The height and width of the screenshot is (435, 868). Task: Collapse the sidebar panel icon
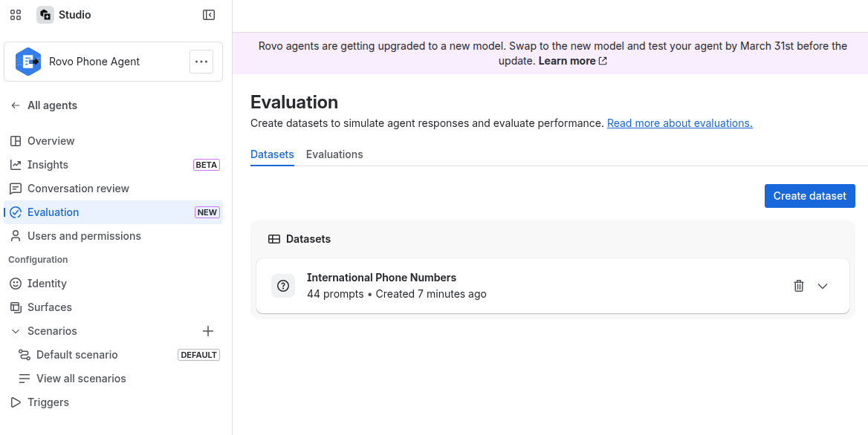click(x=209, y=15)
